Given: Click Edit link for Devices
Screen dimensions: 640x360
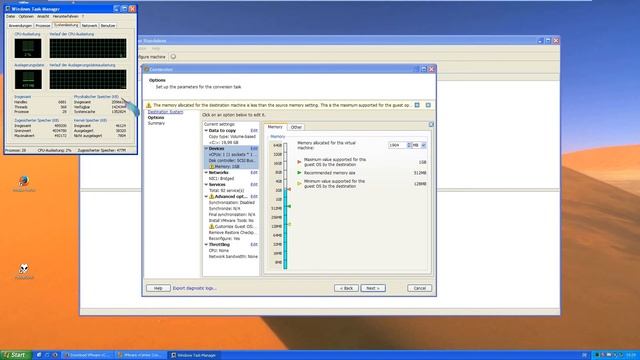Looking at the screenshot, I should pyautogui.click(x=254, y=149).
